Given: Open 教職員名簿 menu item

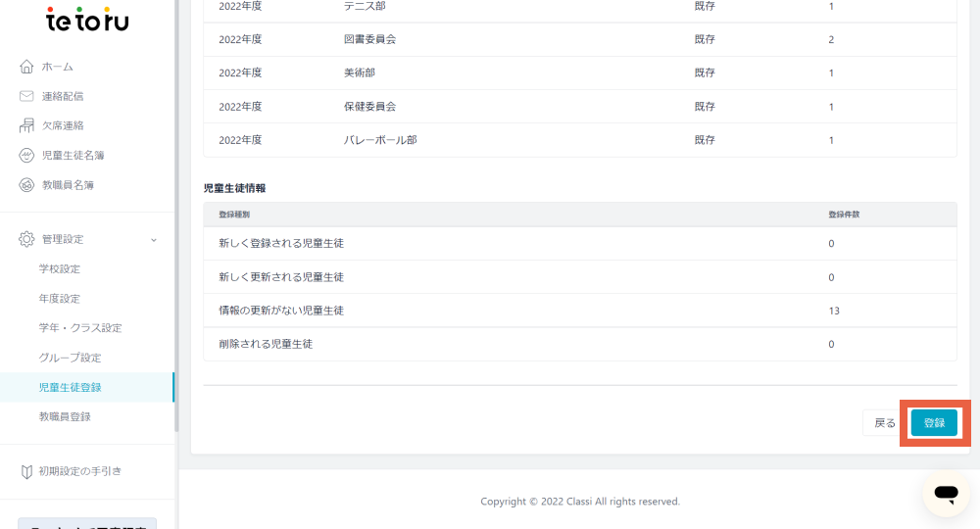Looking at the screenshot, I should (68, 185).
